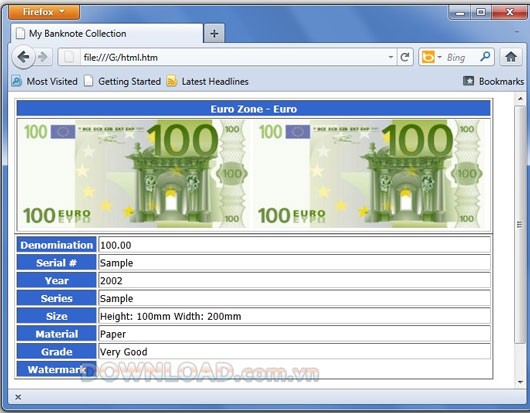Click the right 100 Euro banknote image
The image size is (530, 413).
[x=369, y=174]
